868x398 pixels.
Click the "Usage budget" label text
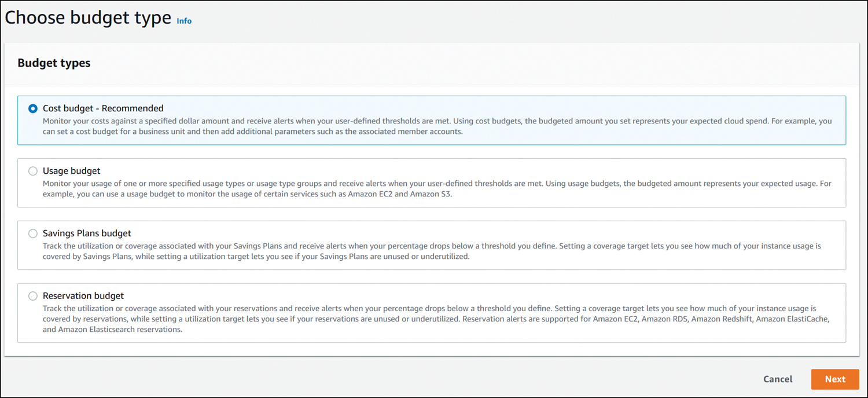[x=72, y=171]
